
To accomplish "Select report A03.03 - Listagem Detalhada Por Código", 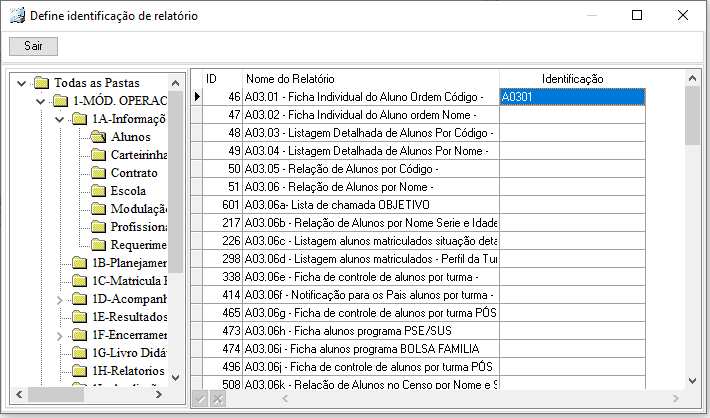I will tap(369, 133).
